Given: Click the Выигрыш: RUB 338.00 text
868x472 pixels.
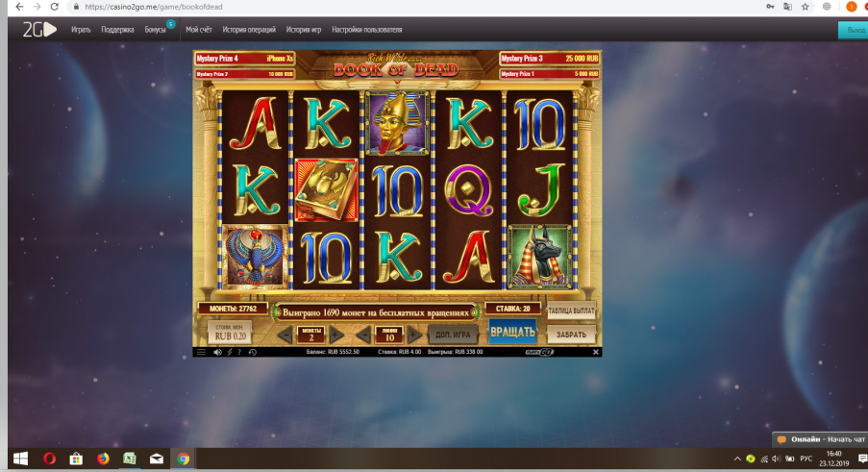Looking at the screenshot, I should (x=455, y=352).
